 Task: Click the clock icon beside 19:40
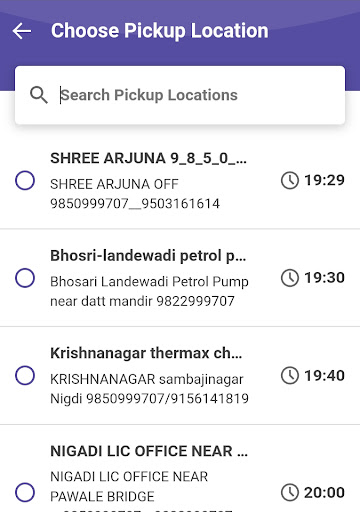click(x=290, y=375)
